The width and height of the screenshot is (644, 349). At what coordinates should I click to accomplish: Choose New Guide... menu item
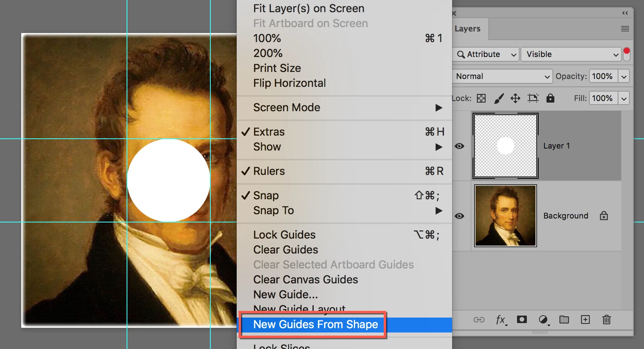coord(344,294)
